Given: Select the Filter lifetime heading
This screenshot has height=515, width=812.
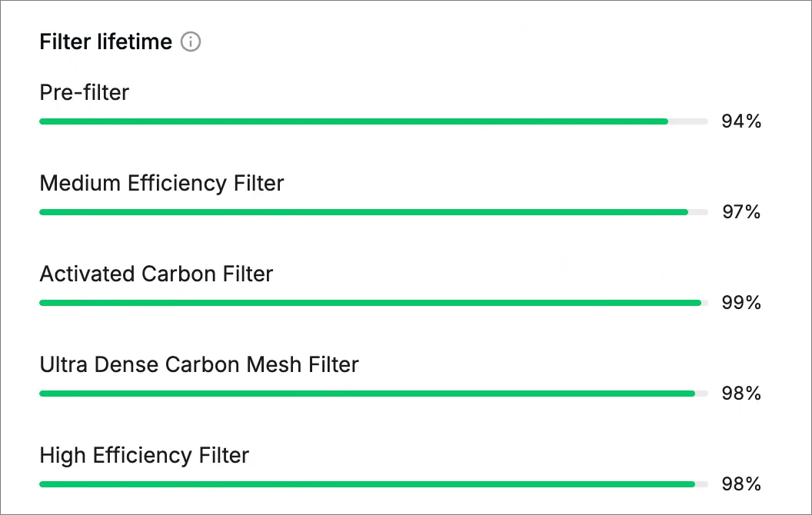Looking at the screenshot, I should point(105,42).
